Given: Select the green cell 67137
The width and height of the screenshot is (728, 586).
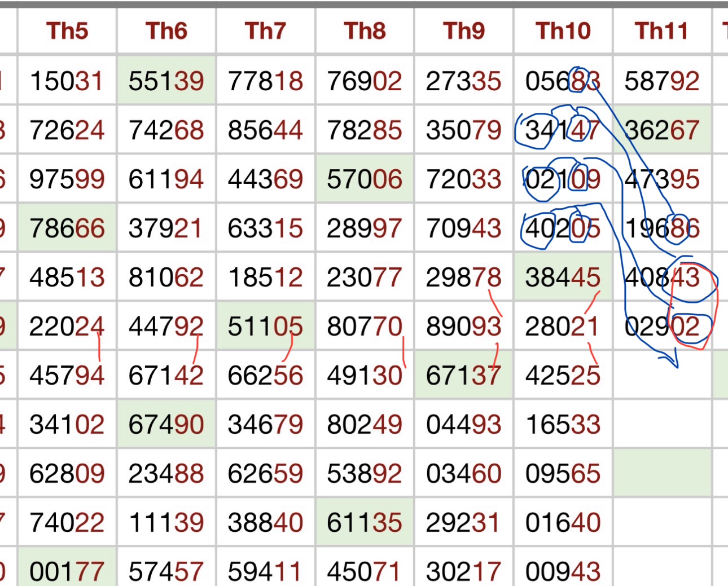Looking at the screenshot, I should 463,376.
